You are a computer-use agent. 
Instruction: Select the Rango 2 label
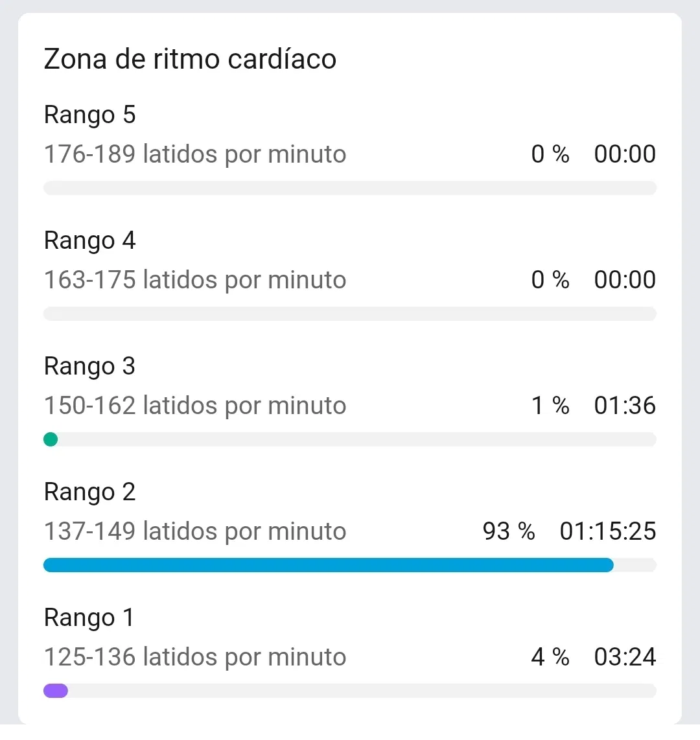89,492
